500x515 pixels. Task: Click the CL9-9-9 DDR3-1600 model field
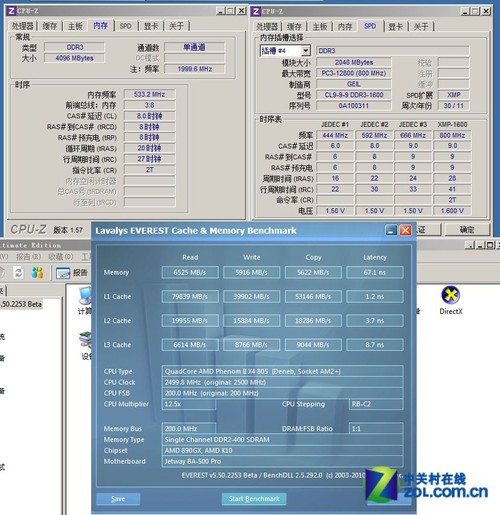tap(354, 95)
